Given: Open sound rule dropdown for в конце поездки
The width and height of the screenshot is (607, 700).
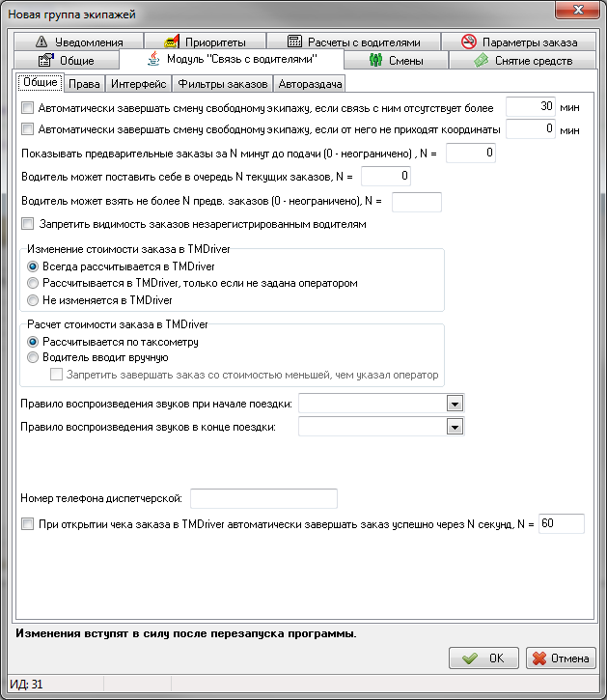Looking at the screenshot, I should click(455, 427).
